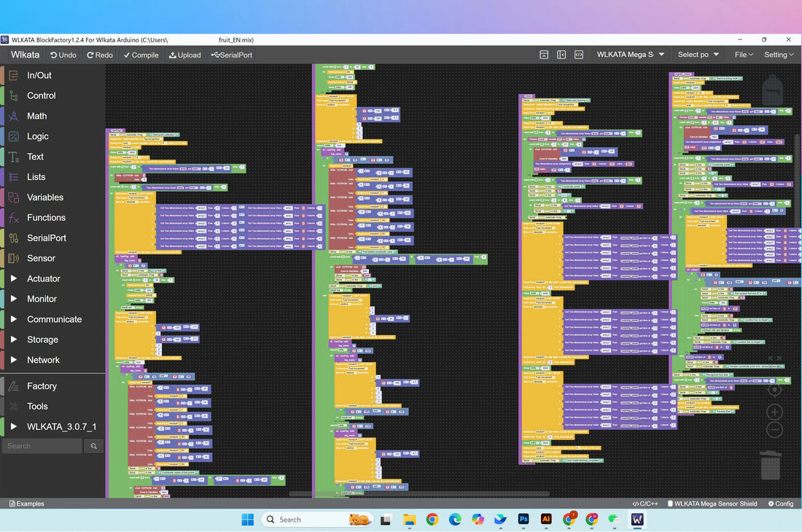Open the backpack in the workspace
This screenshot has width=802, height=532.
[773, 91]
